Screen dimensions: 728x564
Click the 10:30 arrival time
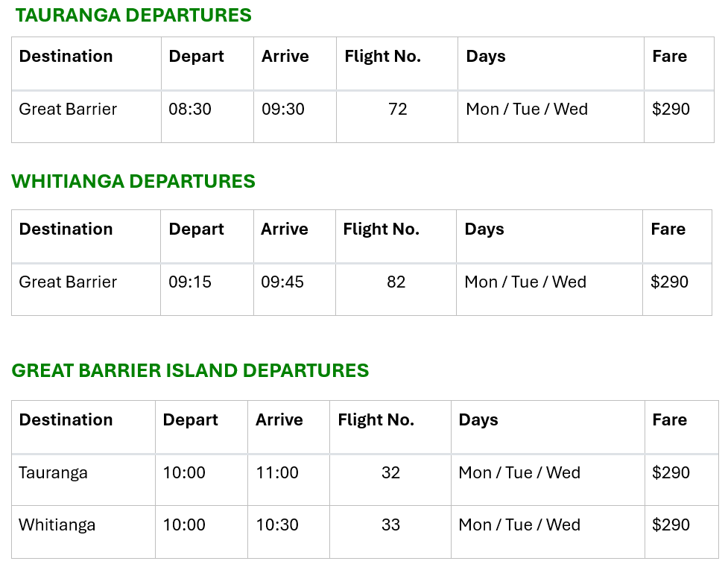(x=277, y=525)
